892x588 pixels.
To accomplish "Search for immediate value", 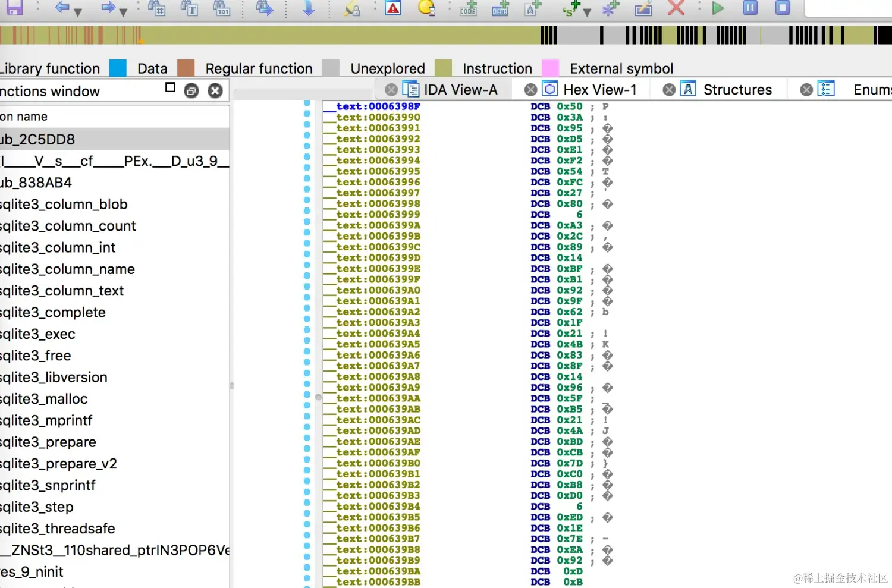I will point(157,8).
